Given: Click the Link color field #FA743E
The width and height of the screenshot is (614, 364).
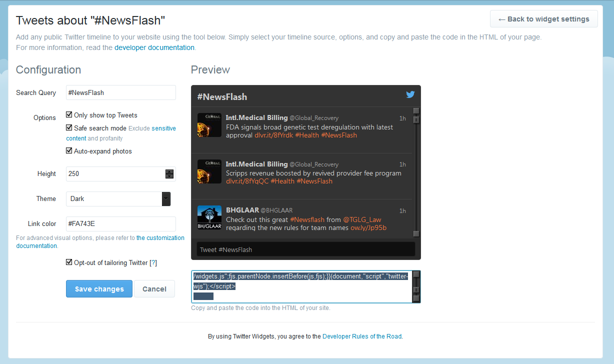Looking at the screenshot, I should pyautogui.click(x=121, y=223).
